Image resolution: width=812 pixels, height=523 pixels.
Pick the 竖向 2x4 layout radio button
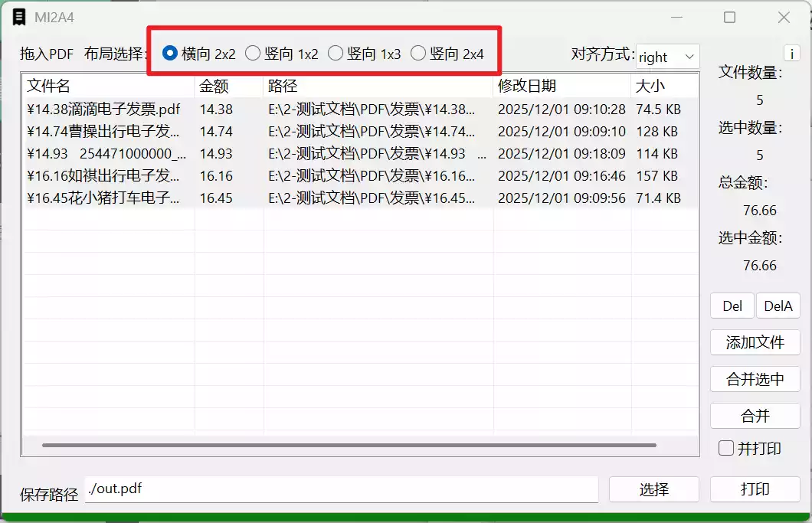coord(418,54)
